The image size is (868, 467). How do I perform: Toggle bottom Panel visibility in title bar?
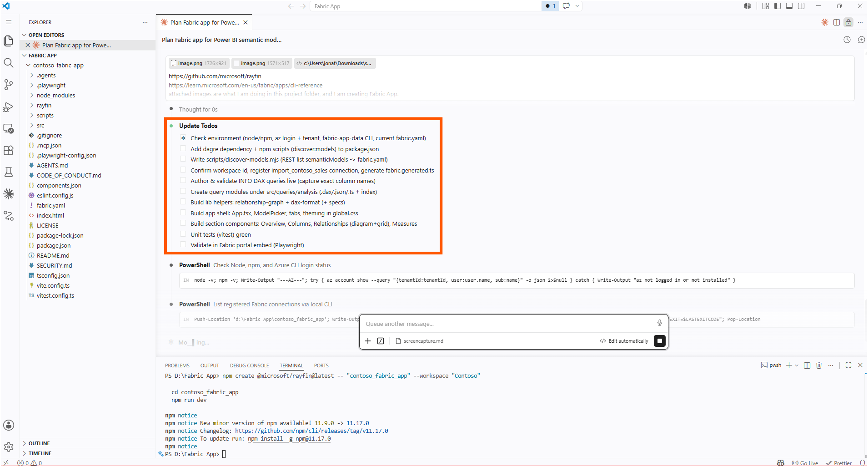pos(789,6)
